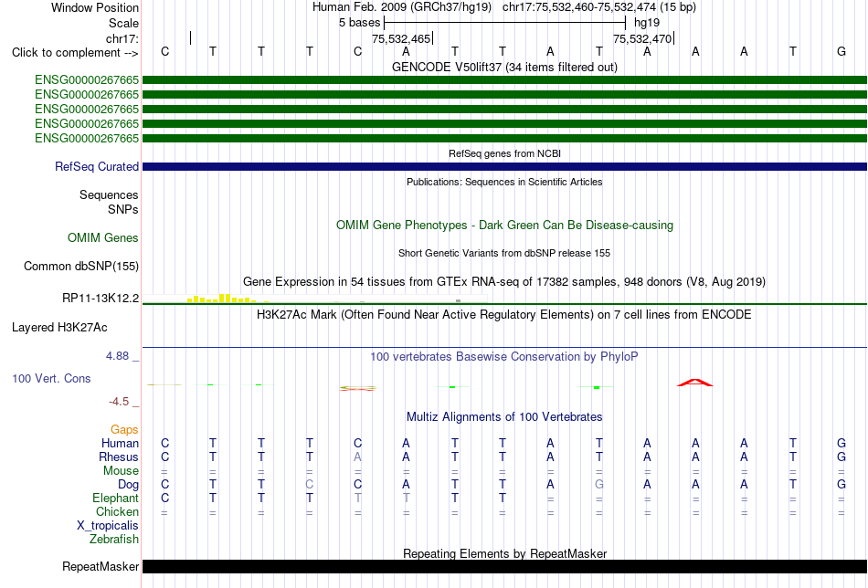Screen dimensions: 868x588
Task: Select the Elephant species label
Action: click(116, 498)
